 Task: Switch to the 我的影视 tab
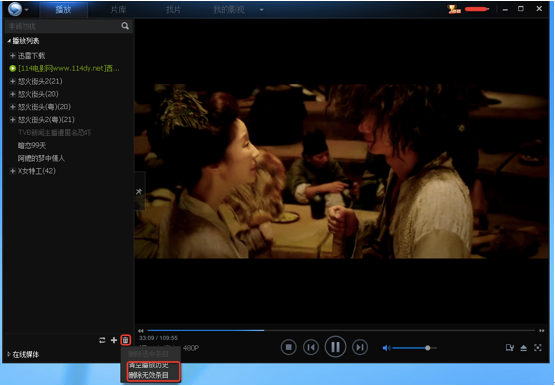point(229,10)
